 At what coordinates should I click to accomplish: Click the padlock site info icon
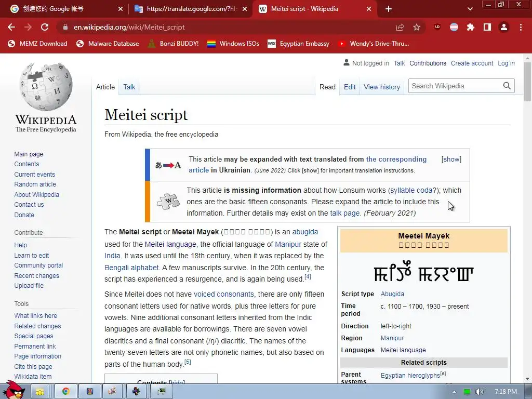tap(65, 27)
